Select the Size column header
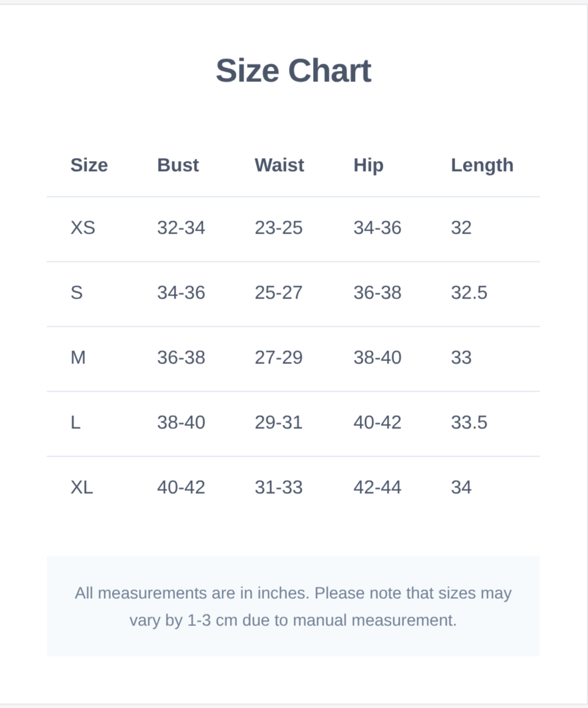 89,165
